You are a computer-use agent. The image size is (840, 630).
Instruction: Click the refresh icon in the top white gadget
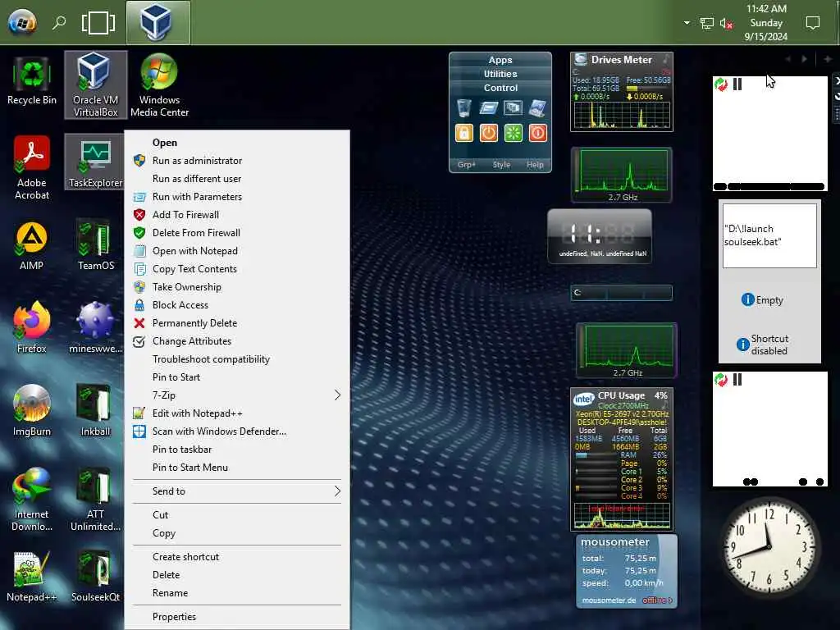(x=721, y=84)
